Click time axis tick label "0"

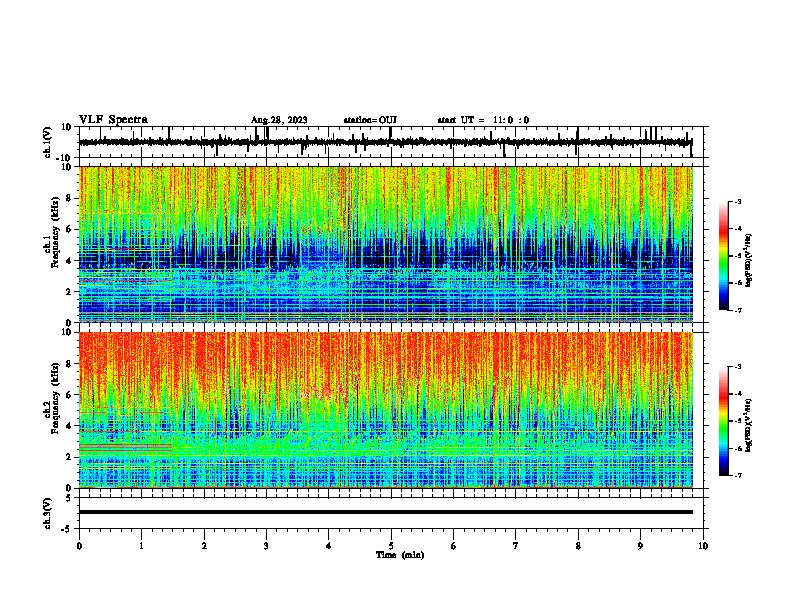[x=79, y=546]
